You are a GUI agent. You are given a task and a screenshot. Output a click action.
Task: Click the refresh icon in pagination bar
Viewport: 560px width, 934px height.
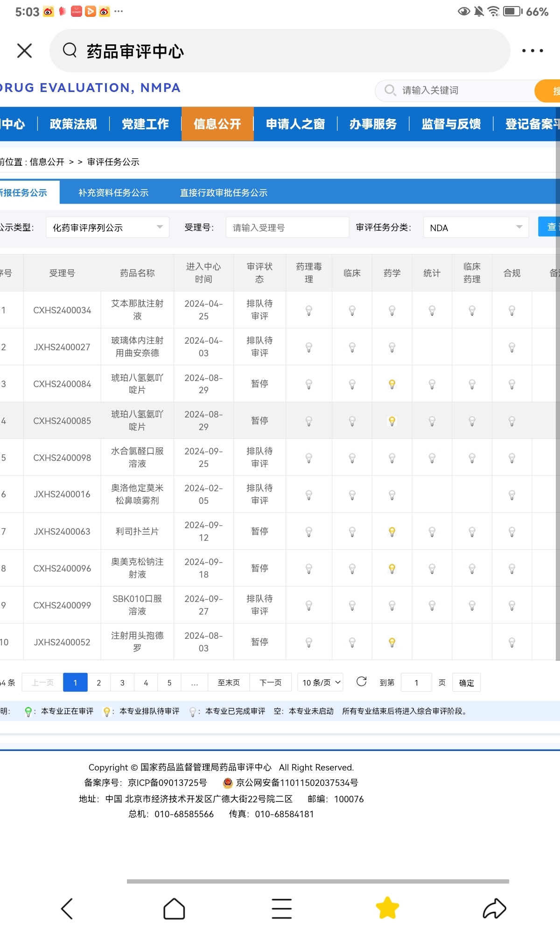(x=361, y=681)
